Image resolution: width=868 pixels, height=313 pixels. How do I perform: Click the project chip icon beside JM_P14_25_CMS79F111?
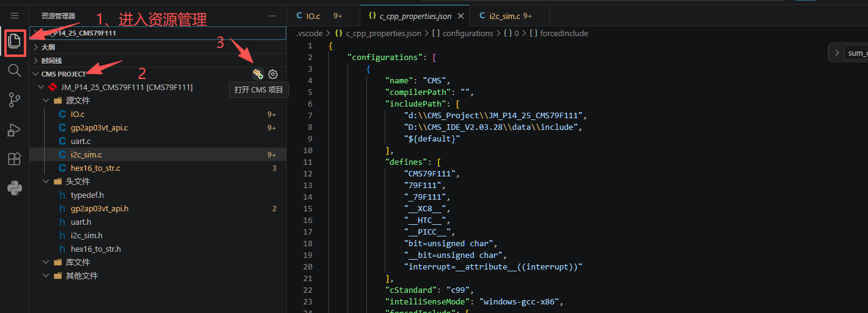click(53, 88)
